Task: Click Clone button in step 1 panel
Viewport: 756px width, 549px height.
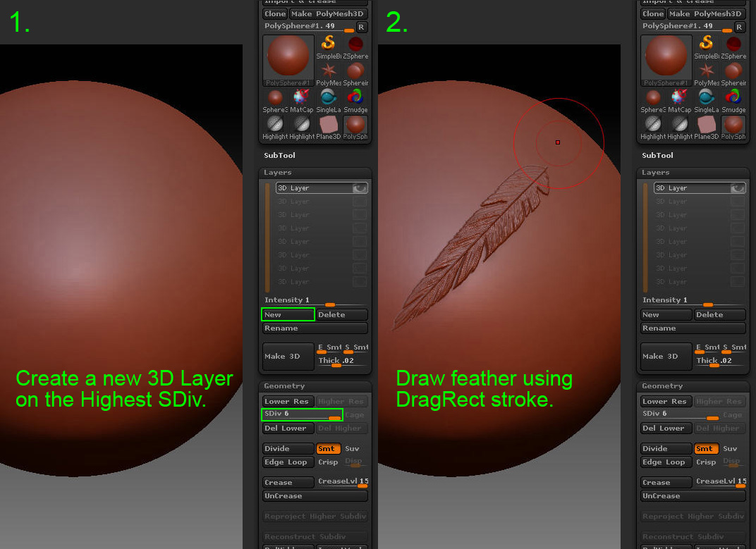Action: point(275,14)
